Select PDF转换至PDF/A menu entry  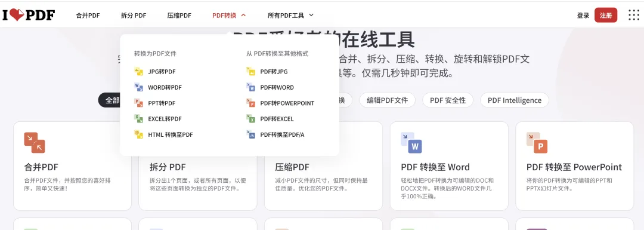275,134
